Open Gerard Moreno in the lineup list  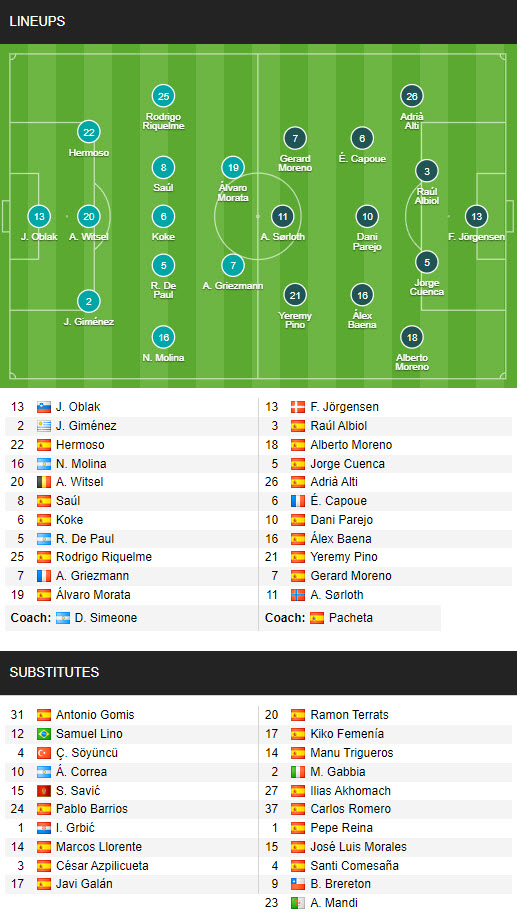351,576
